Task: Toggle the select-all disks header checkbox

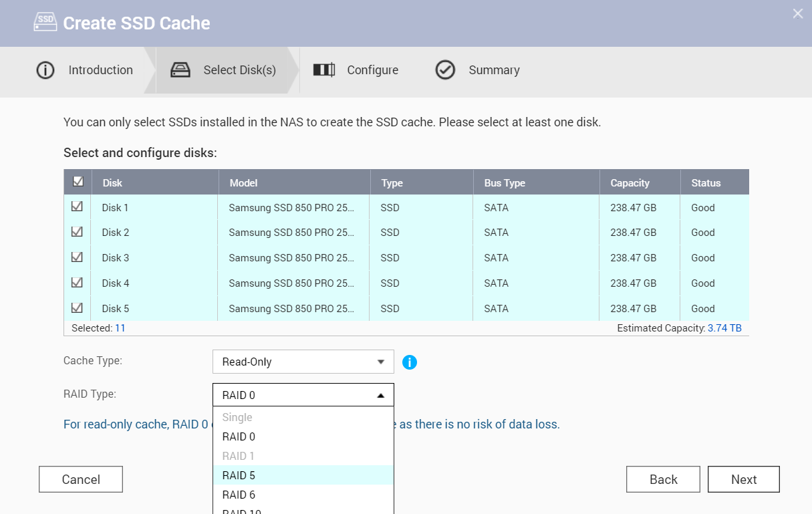Action: point(78,182)
